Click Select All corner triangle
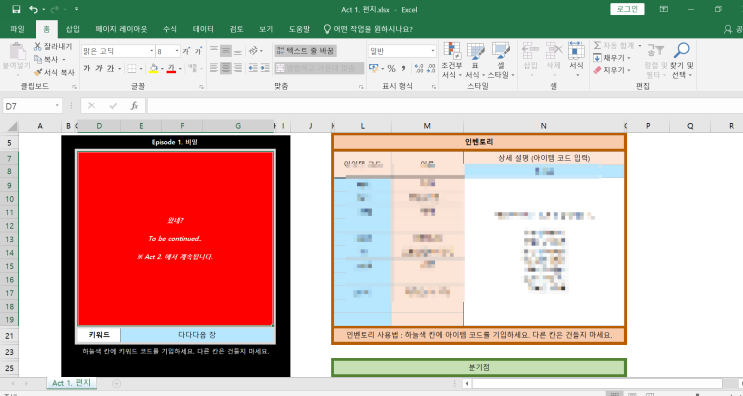 pos(12,126)
